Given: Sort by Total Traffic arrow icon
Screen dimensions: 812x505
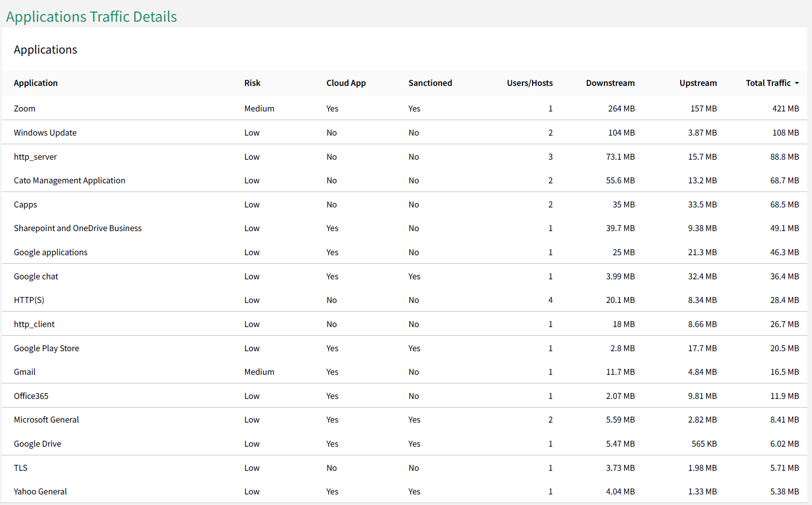Looking at the screenshot, I should [797, 83].
